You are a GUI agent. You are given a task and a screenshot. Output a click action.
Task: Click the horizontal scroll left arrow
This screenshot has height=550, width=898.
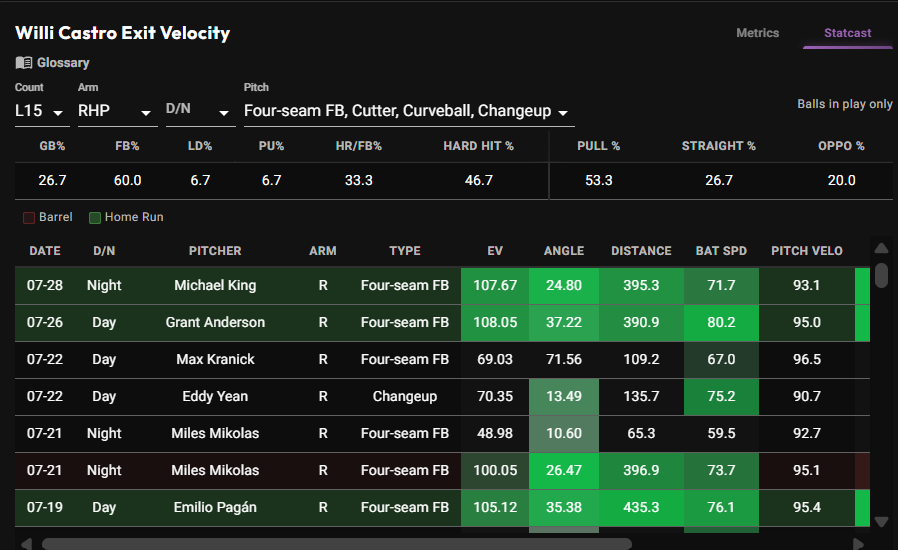pos(26,544)
